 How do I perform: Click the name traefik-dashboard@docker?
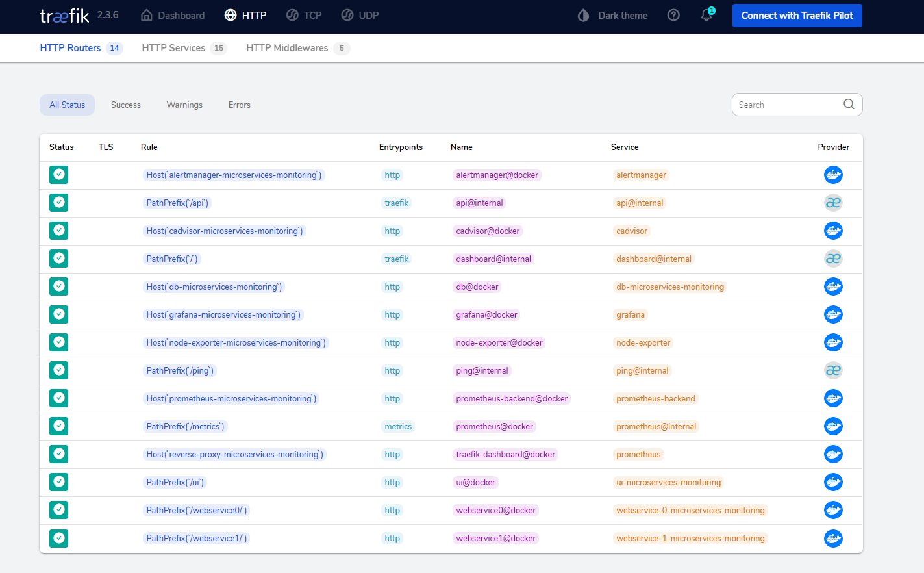[x=505, y=454]
